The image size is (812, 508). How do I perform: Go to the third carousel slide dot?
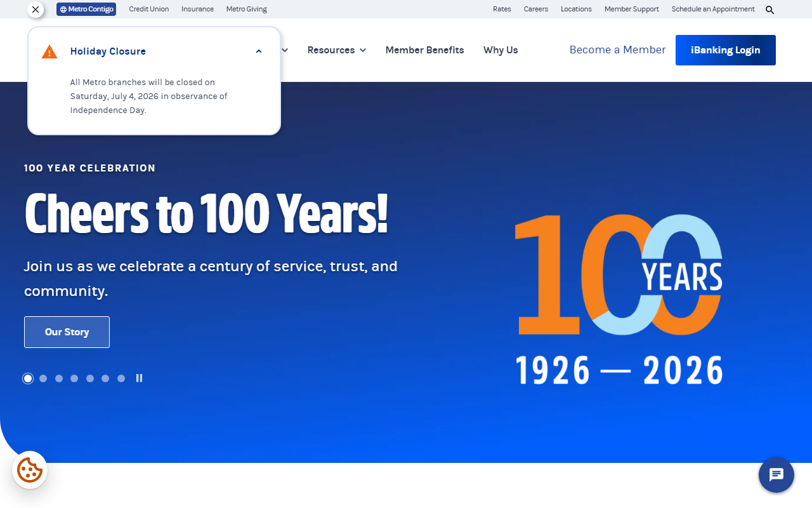(x=59, y=378)
